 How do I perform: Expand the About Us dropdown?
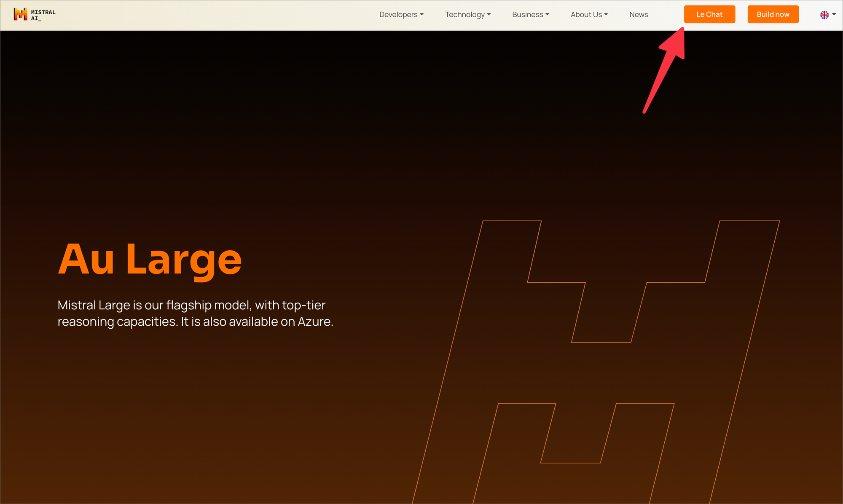tap(586, 15)
